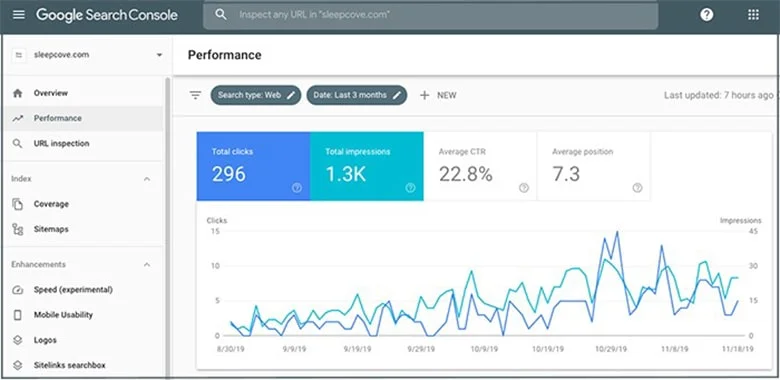Click the Overview home icon

[18, 93]
